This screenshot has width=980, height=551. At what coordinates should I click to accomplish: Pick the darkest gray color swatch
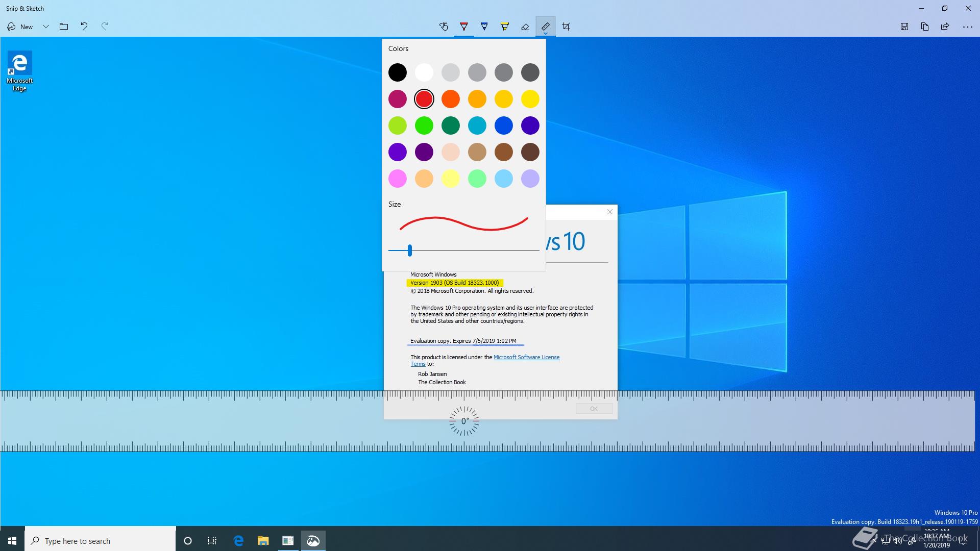coord(530,72)
